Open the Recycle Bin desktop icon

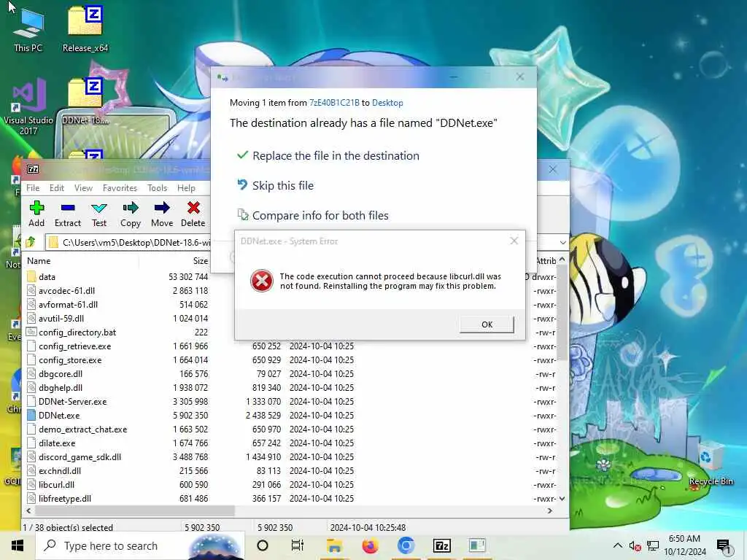711,464
